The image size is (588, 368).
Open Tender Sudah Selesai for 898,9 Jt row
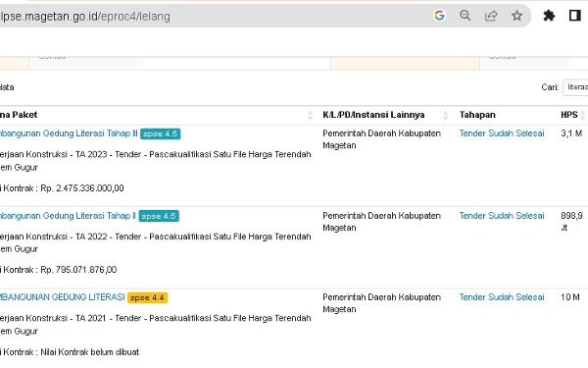(502, 216)
